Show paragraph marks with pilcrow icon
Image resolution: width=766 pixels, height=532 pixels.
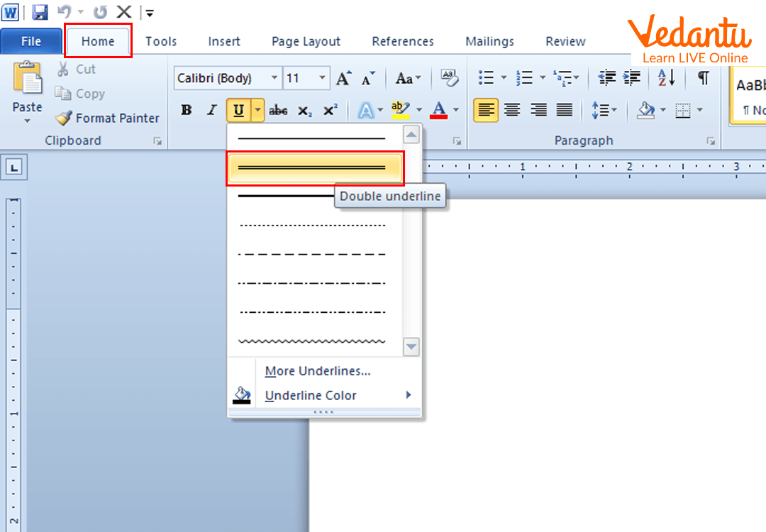(x=702, y=78)
